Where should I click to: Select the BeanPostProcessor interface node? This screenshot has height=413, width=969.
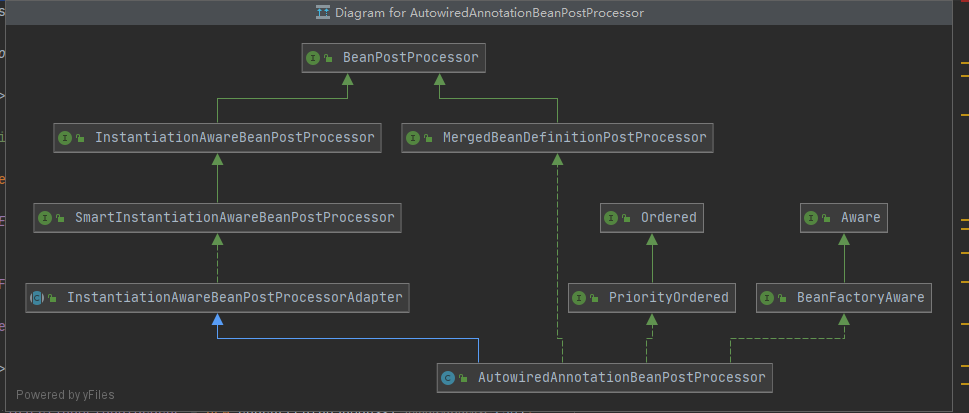(393, 58)
